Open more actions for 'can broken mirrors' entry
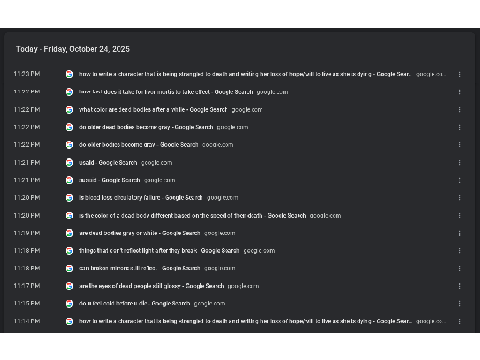 click(459, 268)
